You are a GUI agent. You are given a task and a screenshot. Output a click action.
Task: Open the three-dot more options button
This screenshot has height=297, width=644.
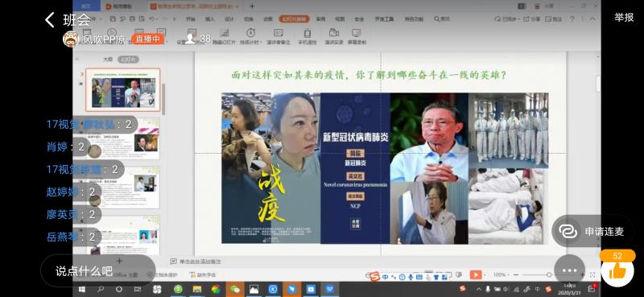[x=570, y=270]
